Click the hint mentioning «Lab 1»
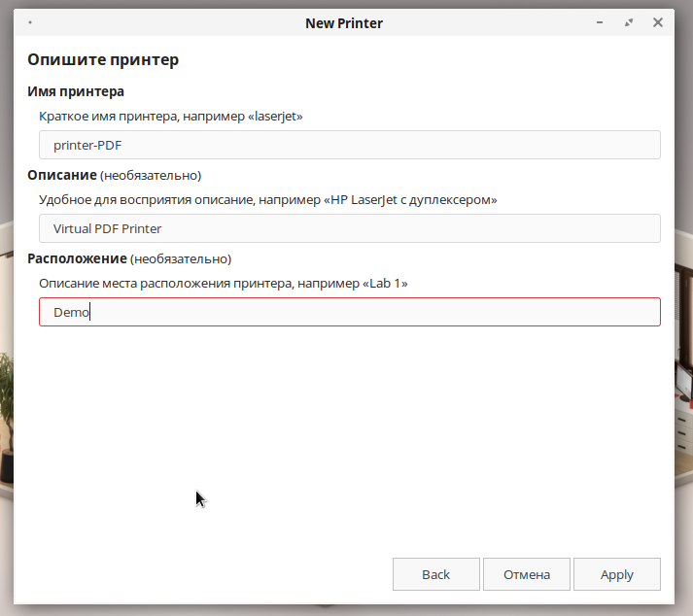The width and height of the screenshot is (693, 616). coord(224,284)
